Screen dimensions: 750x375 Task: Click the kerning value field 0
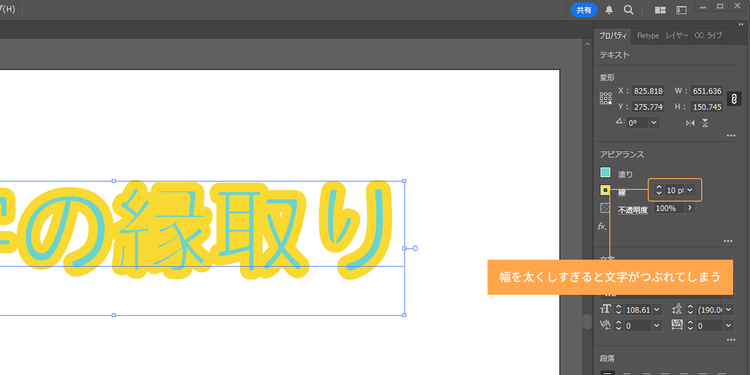(638, 326)
